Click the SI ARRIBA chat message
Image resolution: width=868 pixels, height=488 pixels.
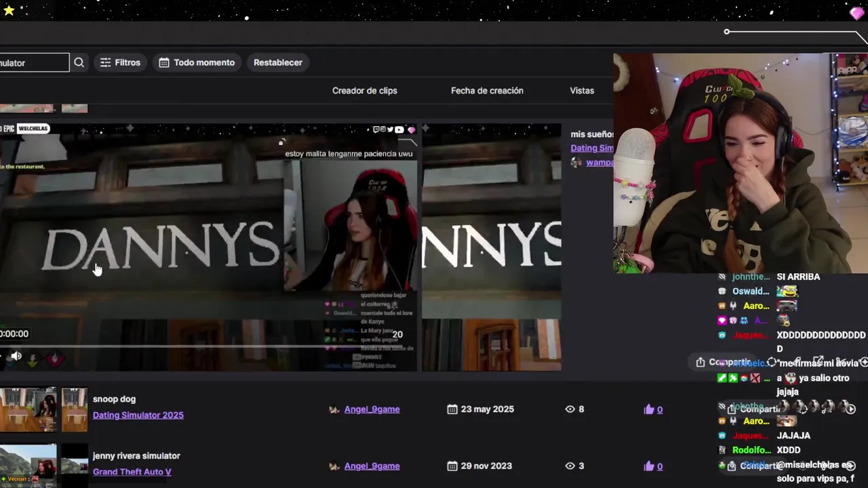pos(798,277)
